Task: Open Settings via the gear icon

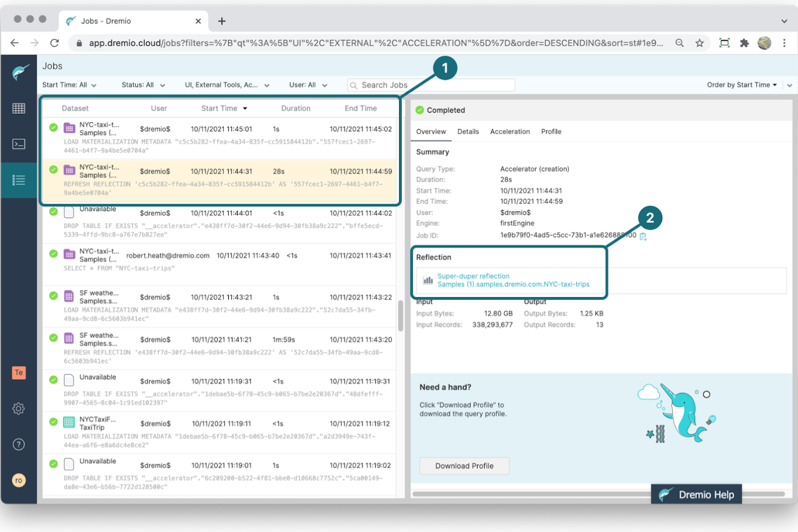Action: [x=19, y=409]
